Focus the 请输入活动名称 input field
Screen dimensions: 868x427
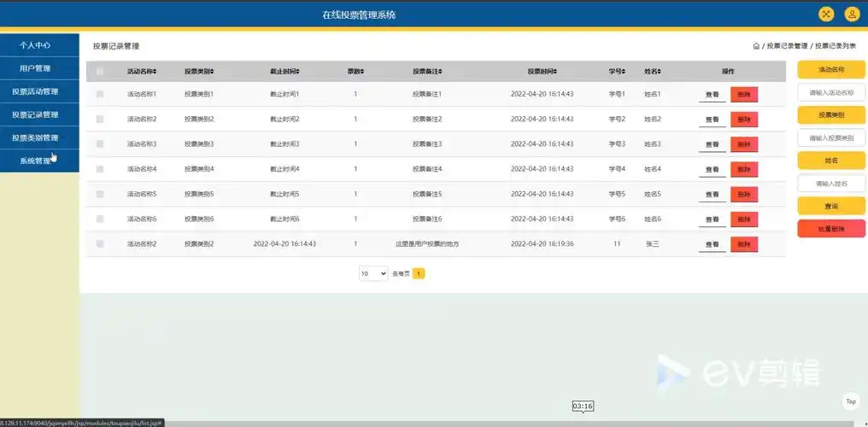[x=831, y=92]
